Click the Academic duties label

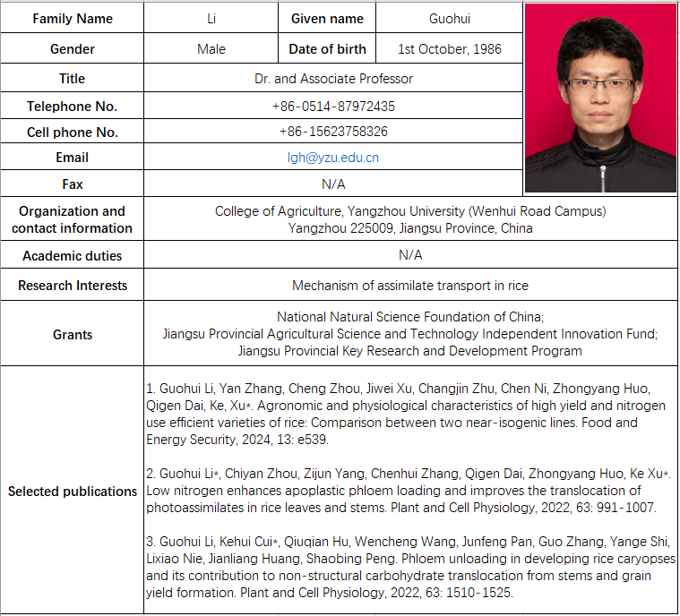73,256
